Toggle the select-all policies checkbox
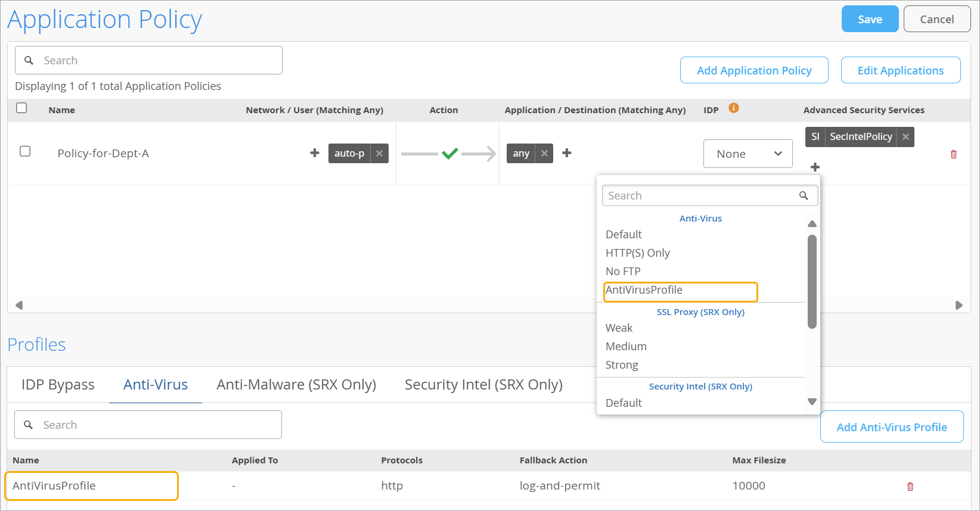 (x=22, y=108)
